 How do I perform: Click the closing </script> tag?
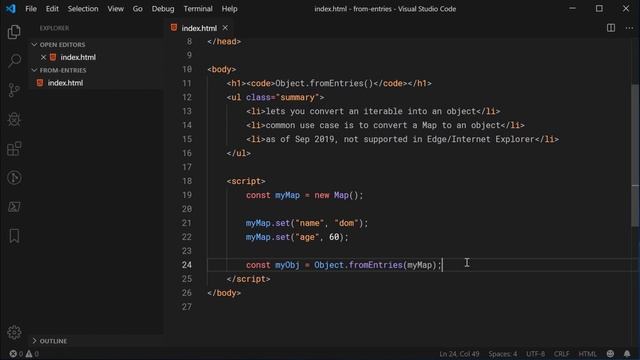(249, 279)
